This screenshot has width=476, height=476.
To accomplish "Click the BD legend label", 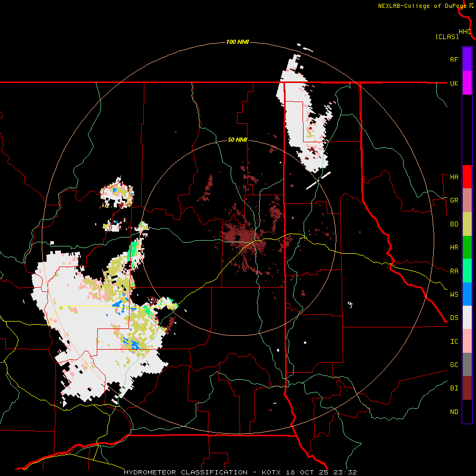I will coord(454,224).
